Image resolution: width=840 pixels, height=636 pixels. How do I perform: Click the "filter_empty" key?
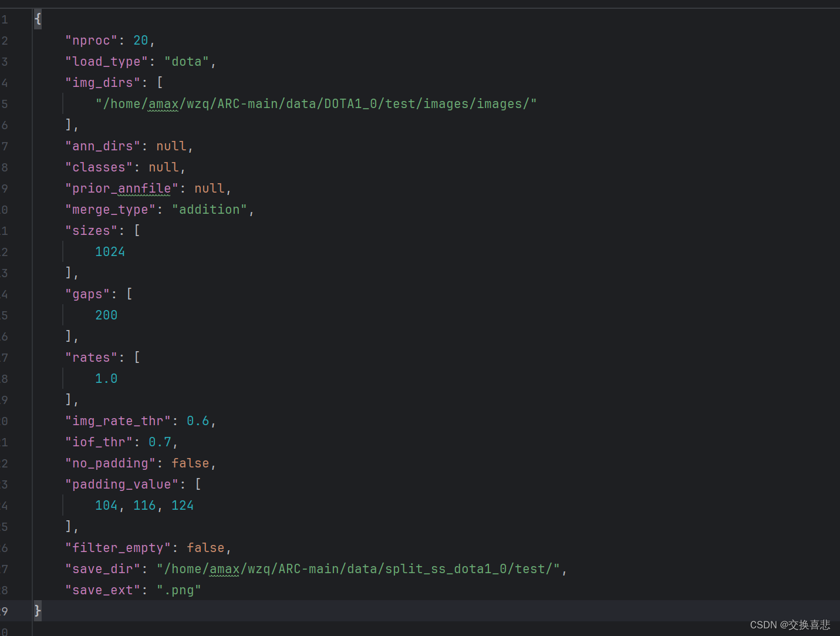pyautogui.click(x=118, y=548)
